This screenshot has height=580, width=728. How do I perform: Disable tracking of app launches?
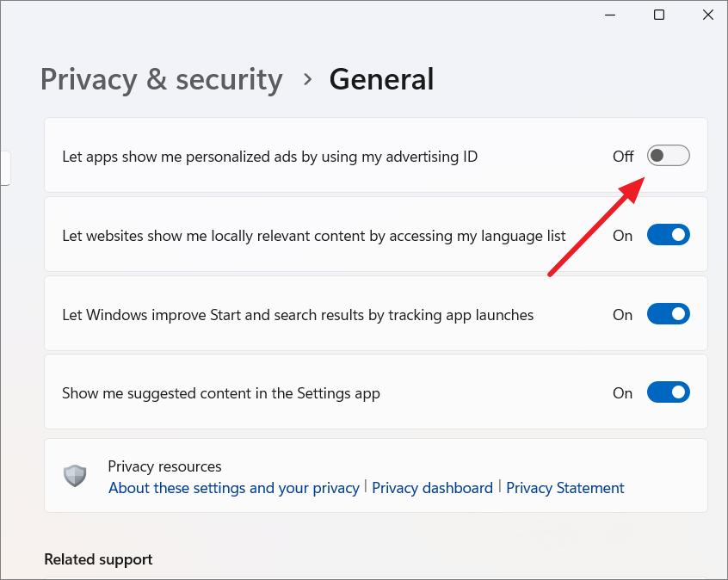point(668,313)
